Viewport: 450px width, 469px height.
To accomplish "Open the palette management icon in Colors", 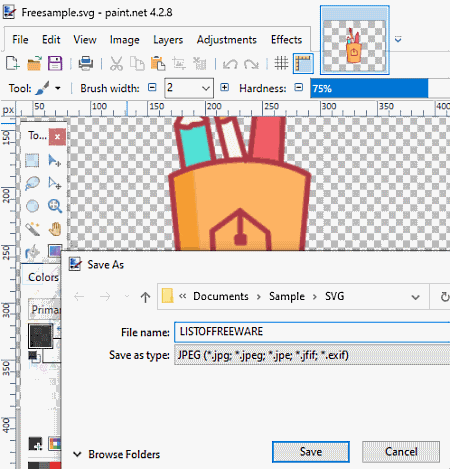I will 55,443.
